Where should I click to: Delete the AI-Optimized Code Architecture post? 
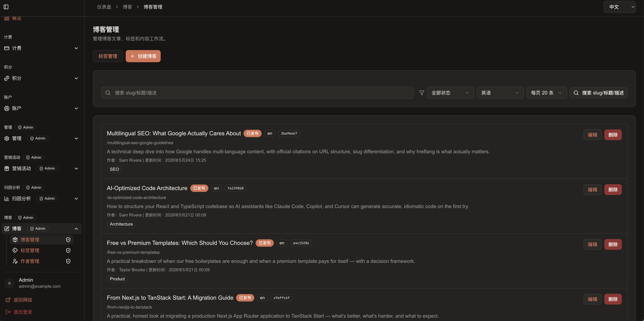click(x=613, y=190)
